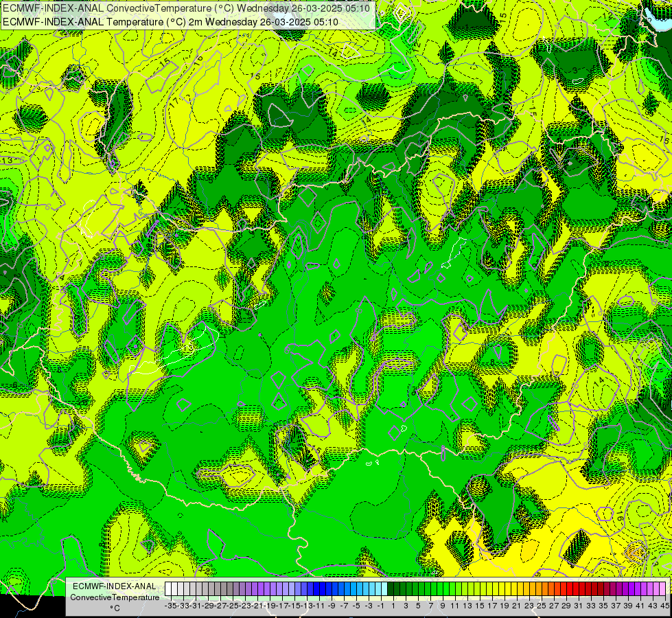Select the dark blue legend swatch above -11

pyautogui.click(x=316, y=588)
